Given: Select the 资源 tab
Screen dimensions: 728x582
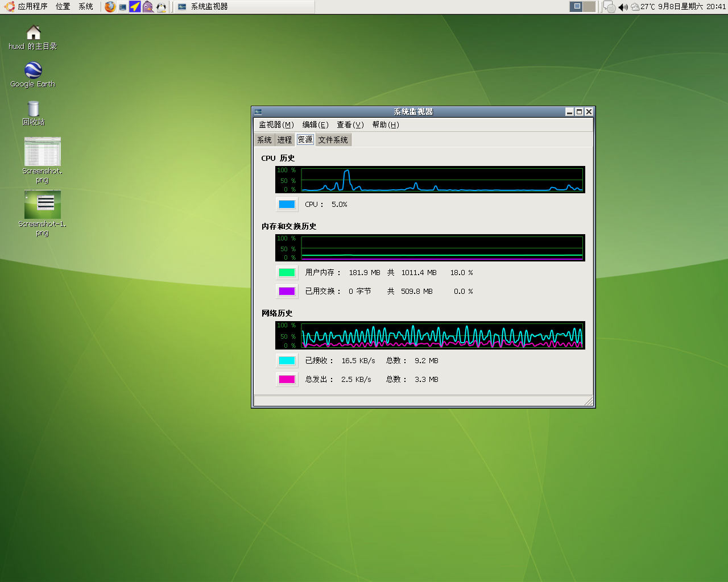Looking at the screenshot, I should [x=305, y=139].
